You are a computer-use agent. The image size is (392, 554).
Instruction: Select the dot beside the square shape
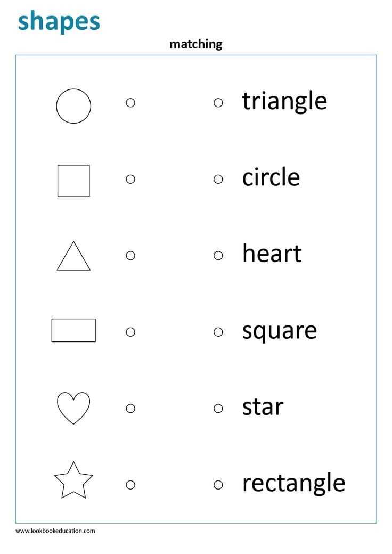coord(130,179)
